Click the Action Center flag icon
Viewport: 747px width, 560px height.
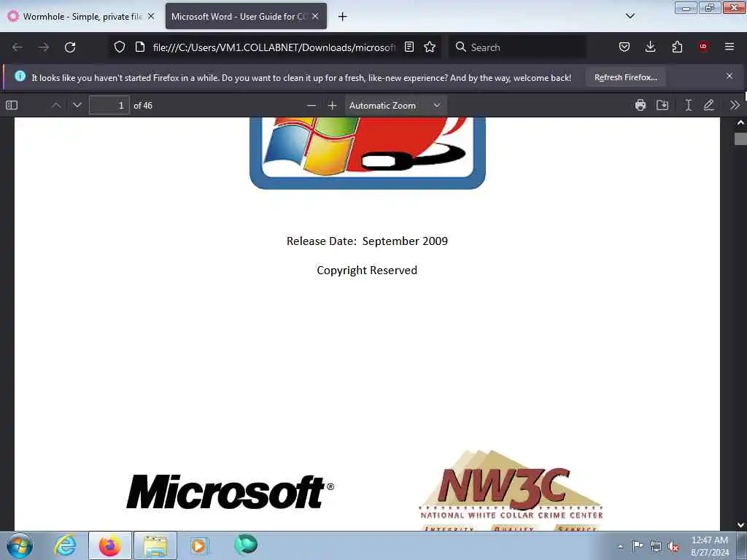[638, 545]
